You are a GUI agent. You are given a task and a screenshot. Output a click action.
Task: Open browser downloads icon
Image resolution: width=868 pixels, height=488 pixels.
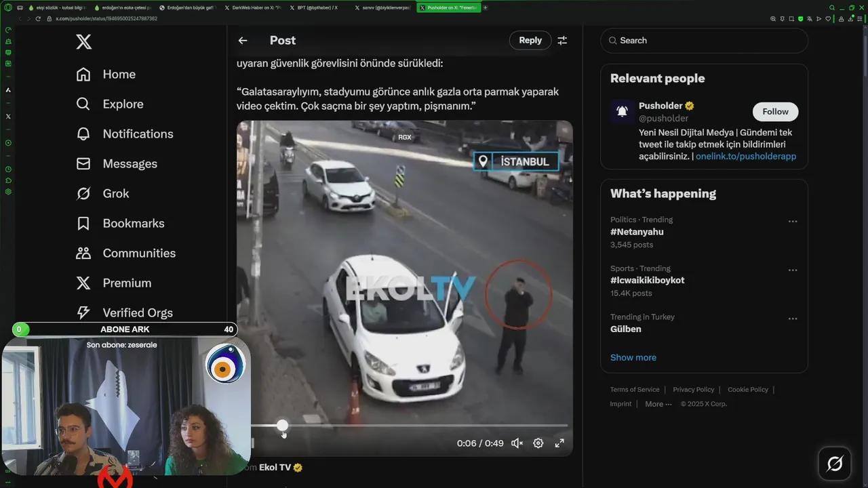tap(850, 19)
